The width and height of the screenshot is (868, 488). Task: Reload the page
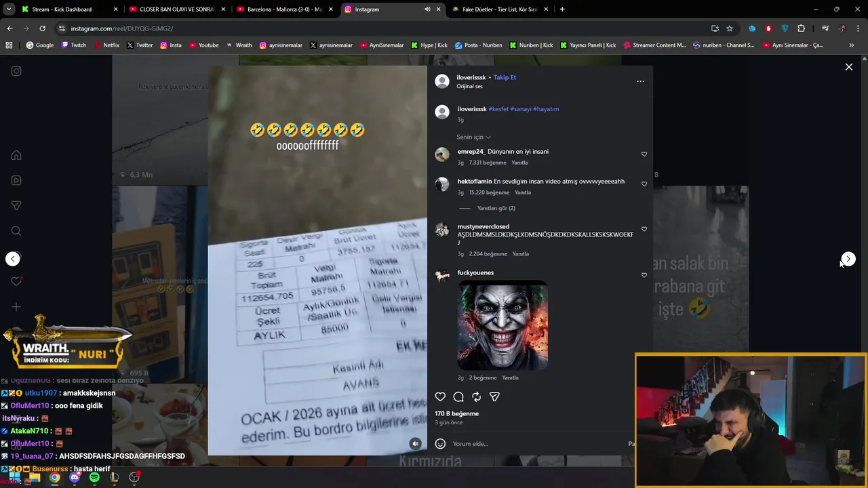coord(42,28)
